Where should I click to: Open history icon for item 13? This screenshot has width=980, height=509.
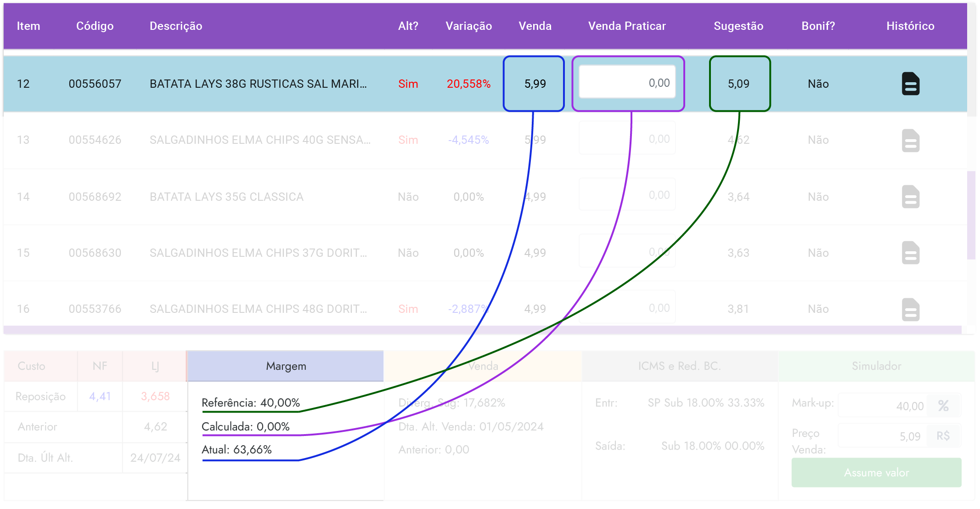pos(910,140)
